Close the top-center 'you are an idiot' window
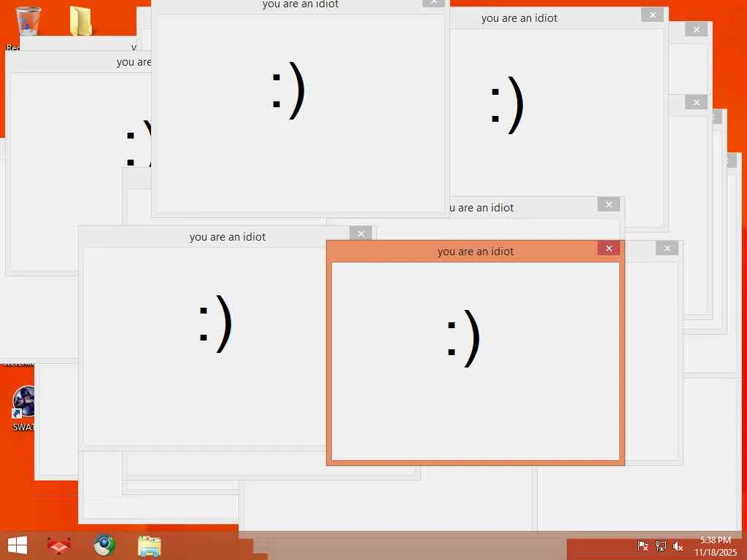 tap(433, 2)
